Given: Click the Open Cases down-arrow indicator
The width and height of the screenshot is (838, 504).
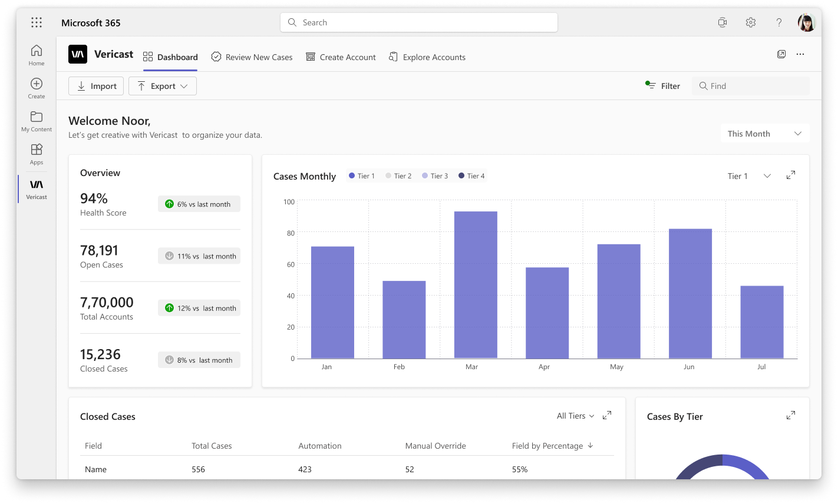Looking at the screenshot, I should pyautogui.click(x=169, y=256).
